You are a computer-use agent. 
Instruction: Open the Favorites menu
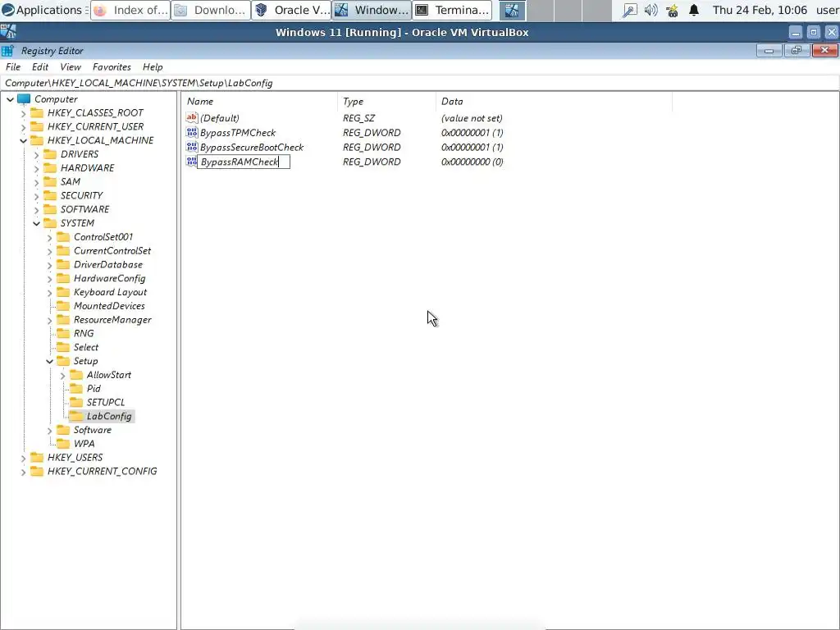[x=112, y=67]
